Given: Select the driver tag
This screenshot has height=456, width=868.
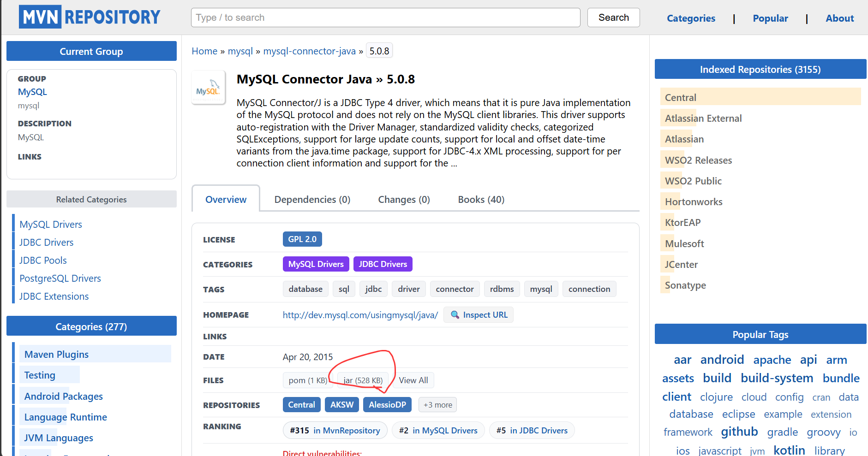Looking at the screenshot, I should click(409, 289).
